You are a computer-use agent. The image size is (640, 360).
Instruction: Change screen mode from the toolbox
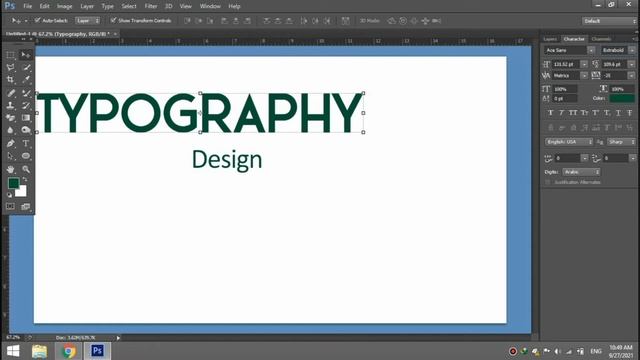[x=26, y=207]
